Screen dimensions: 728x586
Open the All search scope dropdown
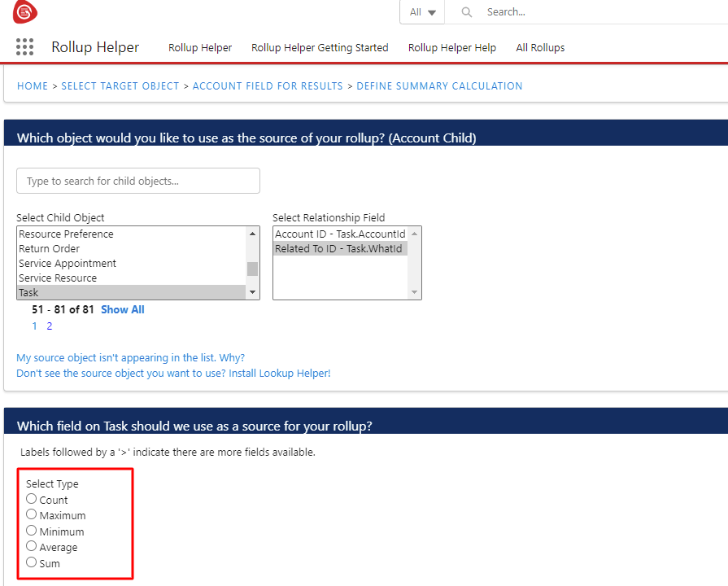tap(422, 12)
